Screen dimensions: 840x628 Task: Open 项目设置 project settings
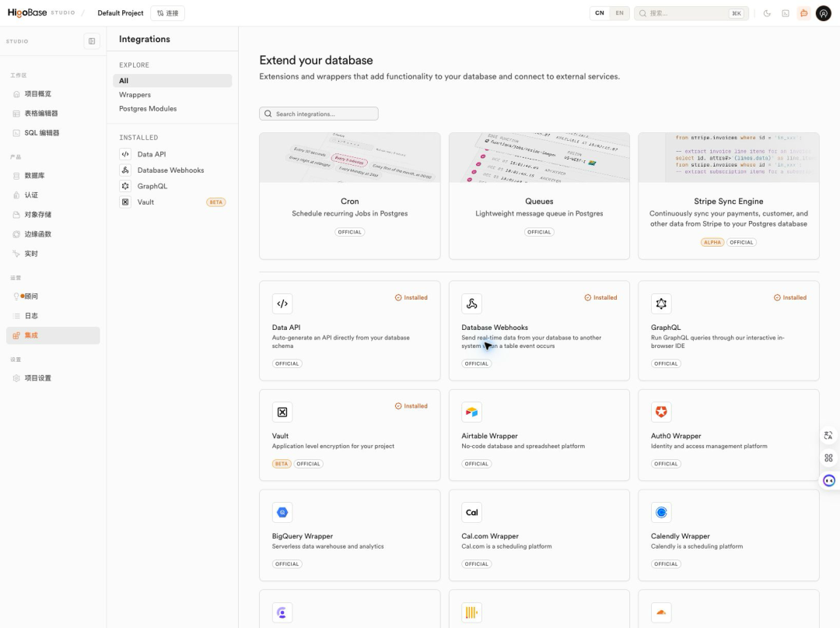coord(53,378)
